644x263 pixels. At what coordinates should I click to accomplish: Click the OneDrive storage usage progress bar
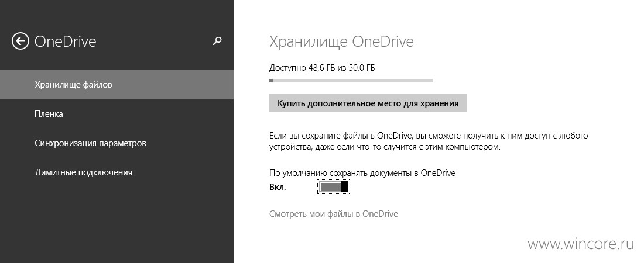tap(351, 81)
